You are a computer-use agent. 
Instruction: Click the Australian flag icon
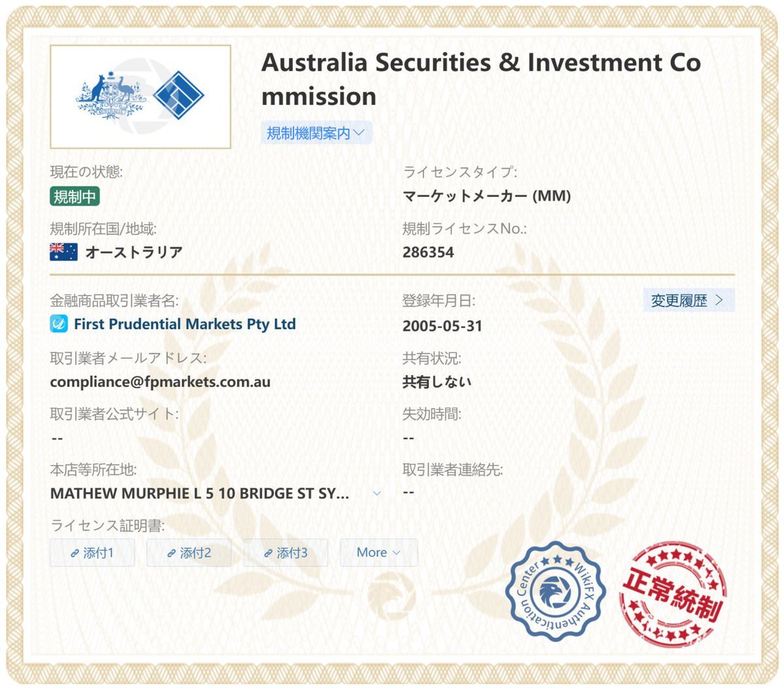click(63, 252)
